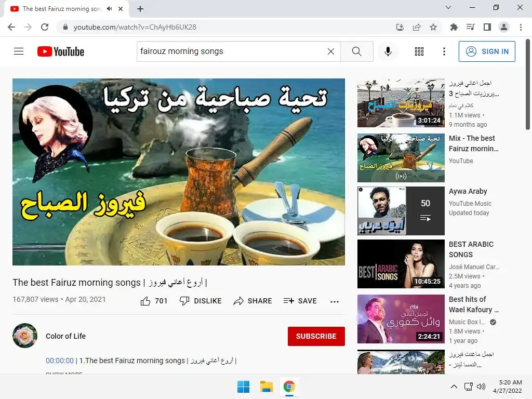This screenshot has height=399, width=532.
Task: Close the Fairuz YouTube tab
Action: pyautogui.click(x=121, y=9)
